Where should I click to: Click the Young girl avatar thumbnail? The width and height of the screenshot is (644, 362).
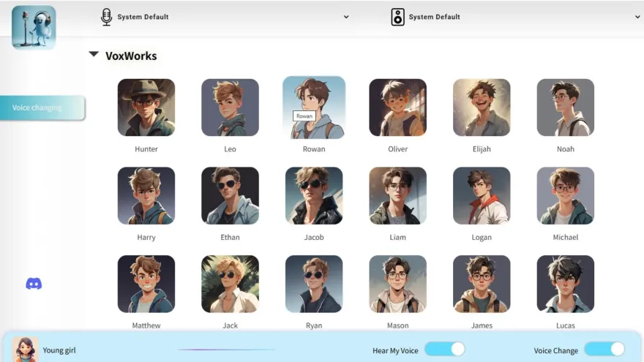(x=25, y=350)
